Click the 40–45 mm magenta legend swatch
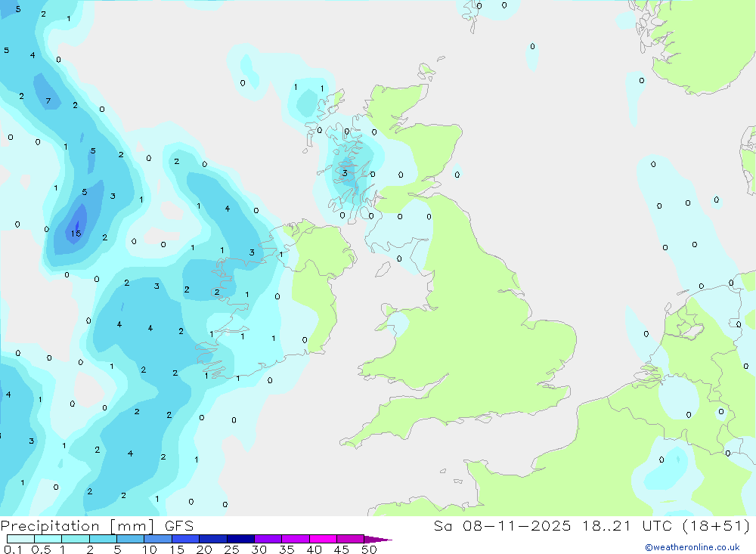This screenshot has width=756, height=554. [323, 539]
